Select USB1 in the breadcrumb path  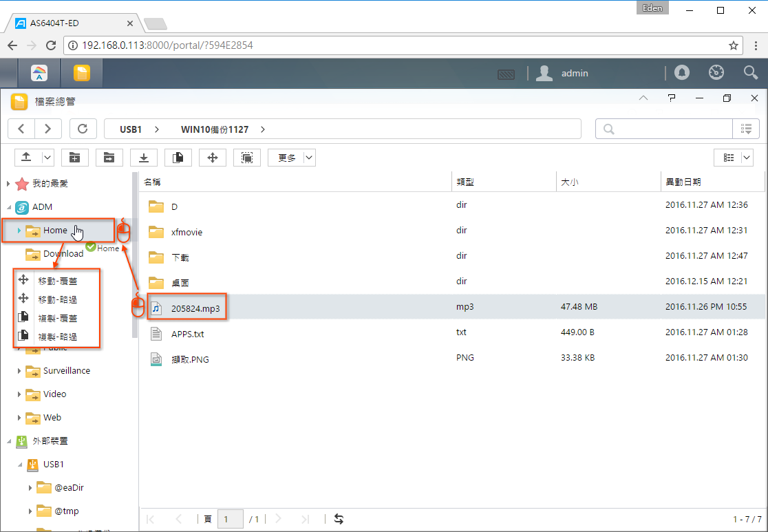click(x=131, y=129)
